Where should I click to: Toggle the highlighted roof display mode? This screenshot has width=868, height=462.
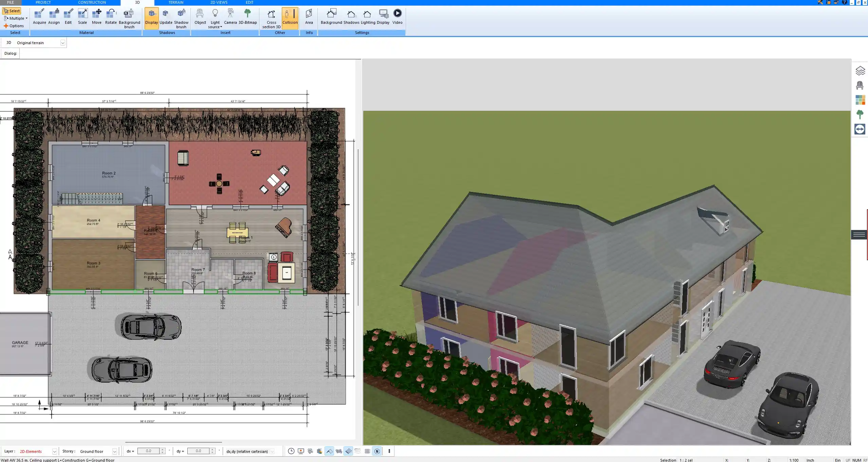(329, 451)
